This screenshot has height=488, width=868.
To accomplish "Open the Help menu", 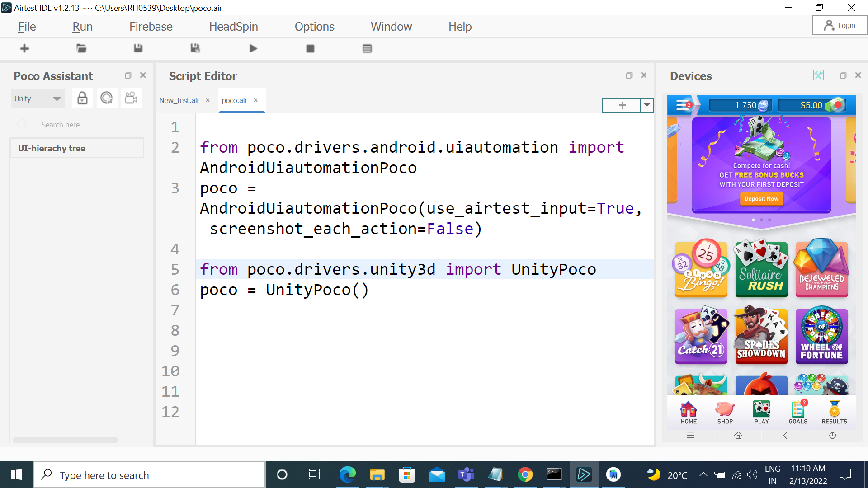I will pyautogui.click(x=460, y=27).
